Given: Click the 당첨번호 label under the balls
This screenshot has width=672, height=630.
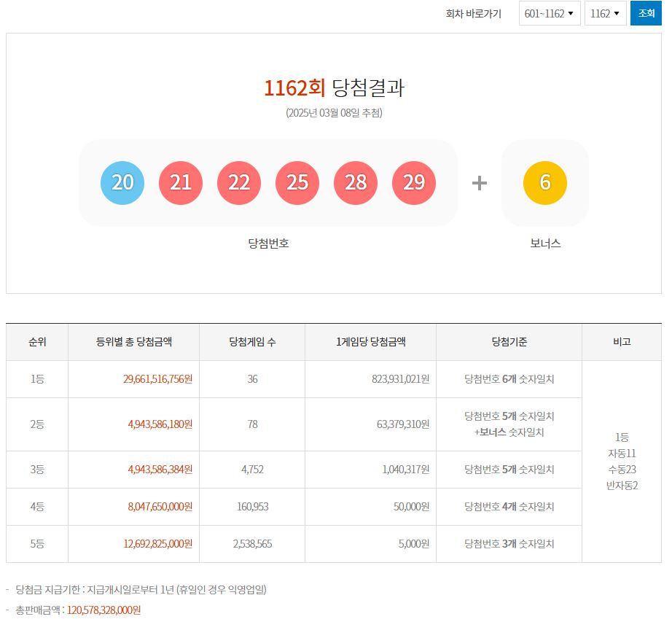Looking at the screenshot, I should coord(268,244).
